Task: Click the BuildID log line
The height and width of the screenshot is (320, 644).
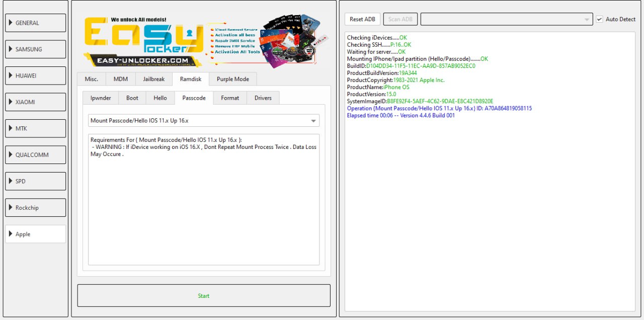Action: (411, 66)
